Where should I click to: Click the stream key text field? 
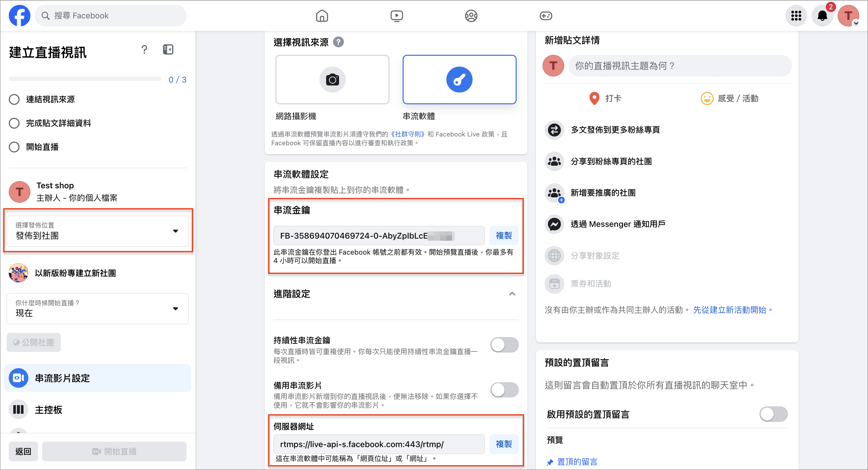[379, 236]
